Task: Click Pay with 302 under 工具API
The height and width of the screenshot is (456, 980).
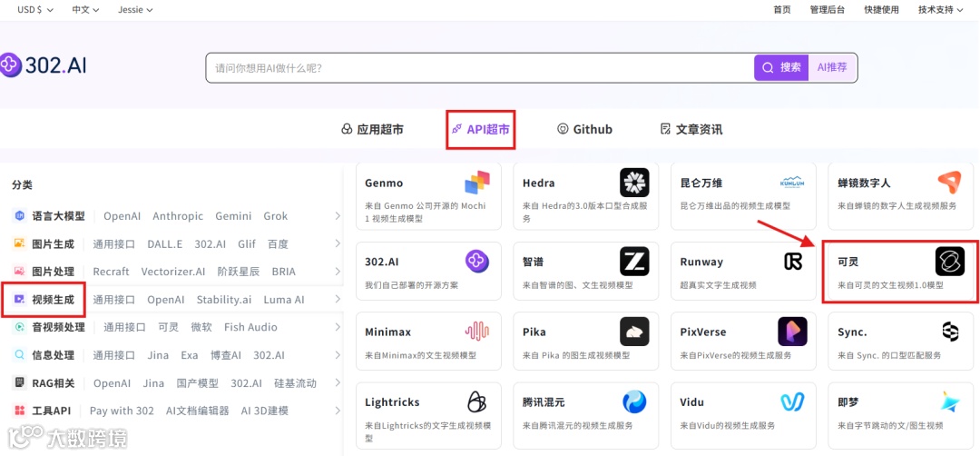Action: click(122, 411)
